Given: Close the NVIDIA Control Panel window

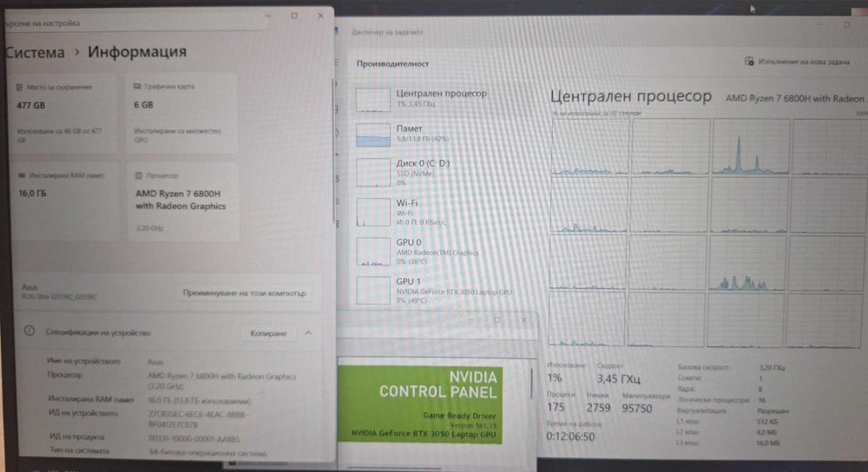Looking at the screenshot, I should click(x=523, y=320).
